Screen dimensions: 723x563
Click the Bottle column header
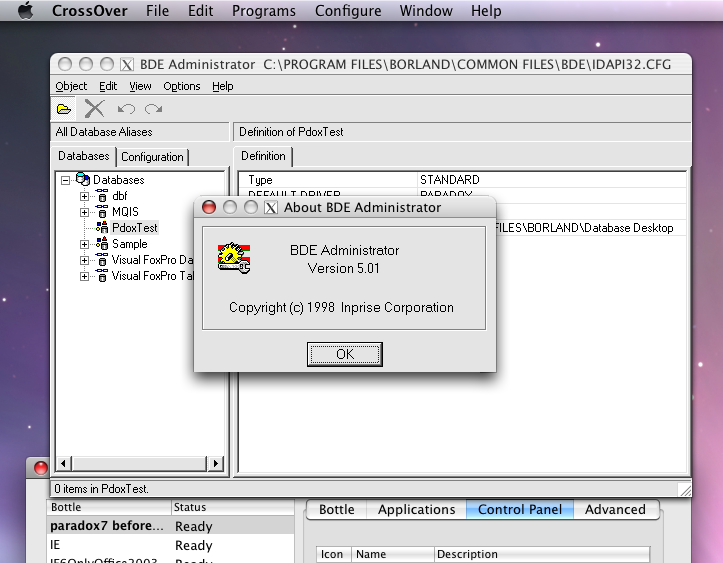[x=109, y=507]
